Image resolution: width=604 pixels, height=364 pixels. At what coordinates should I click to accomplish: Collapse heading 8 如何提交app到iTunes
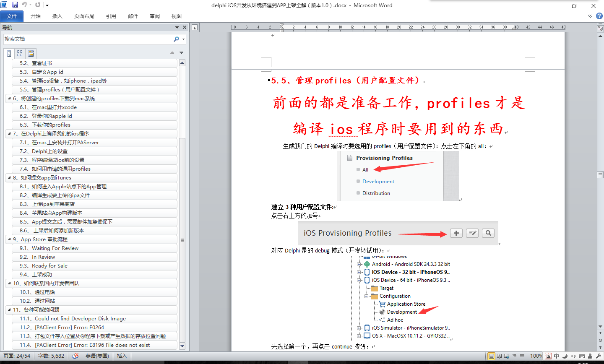click(x=9, y=178)
